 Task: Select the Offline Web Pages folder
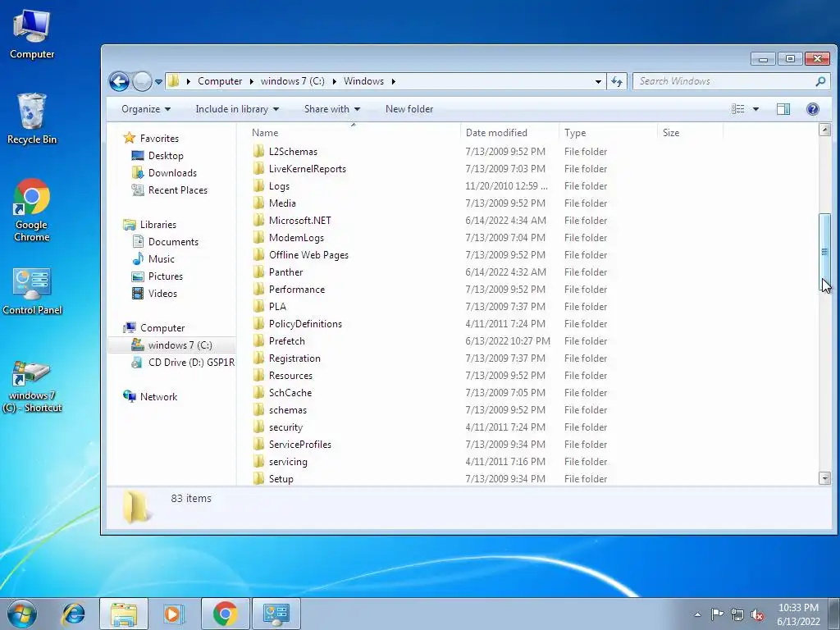(x=308, y=255)
